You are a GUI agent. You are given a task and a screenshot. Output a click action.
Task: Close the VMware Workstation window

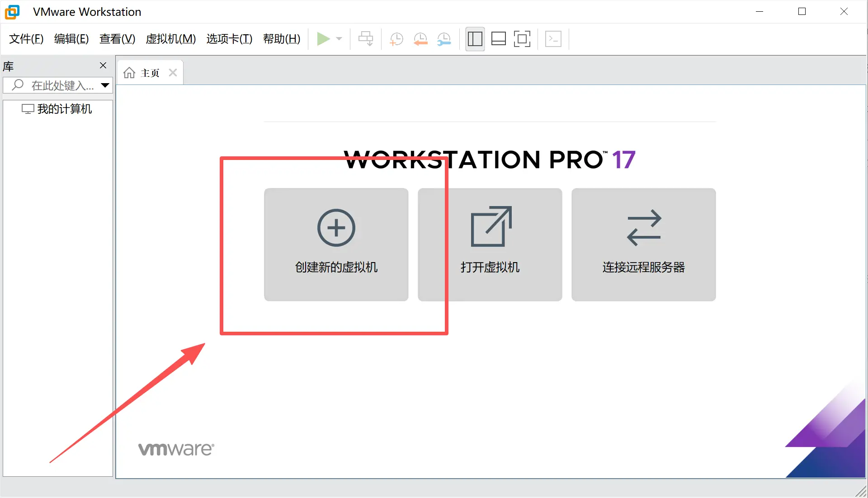[844, 12]
